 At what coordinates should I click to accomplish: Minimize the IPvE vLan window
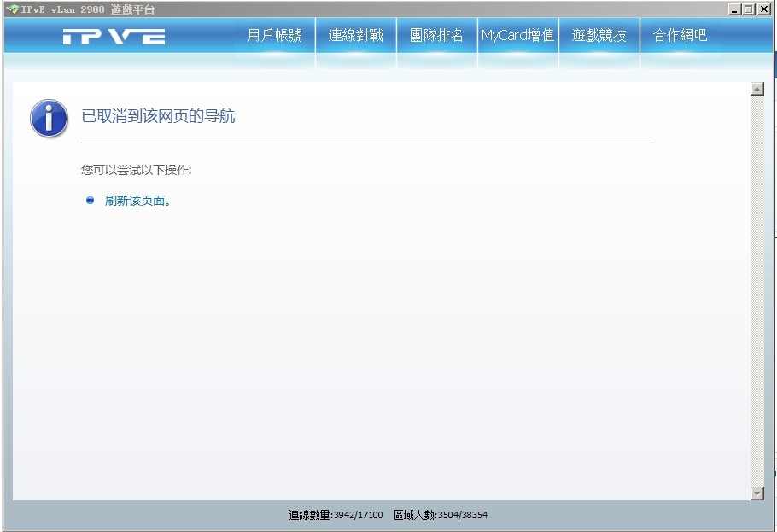[x=734, y=9]
